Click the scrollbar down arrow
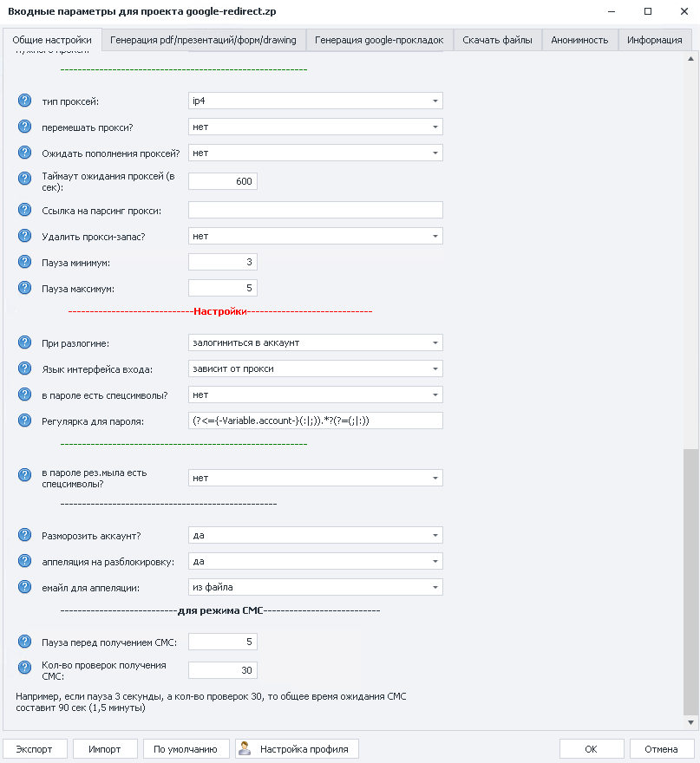Screen dimensions: 700x763 pyautogui.click(x=690, y=722)
